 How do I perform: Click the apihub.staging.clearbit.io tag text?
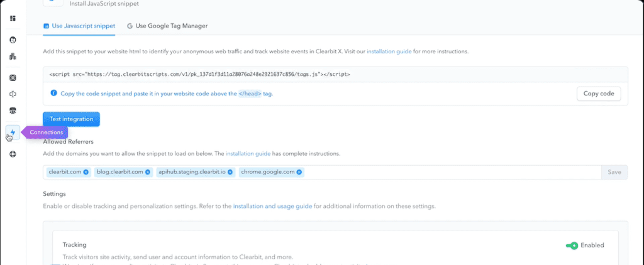point(192,172)
